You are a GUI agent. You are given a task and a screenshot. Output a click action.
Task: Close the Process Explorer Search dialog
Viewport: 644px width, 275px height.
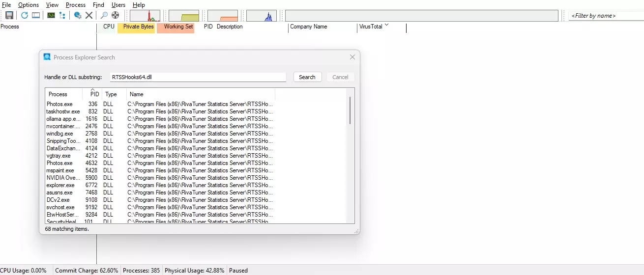pos(352,57)
